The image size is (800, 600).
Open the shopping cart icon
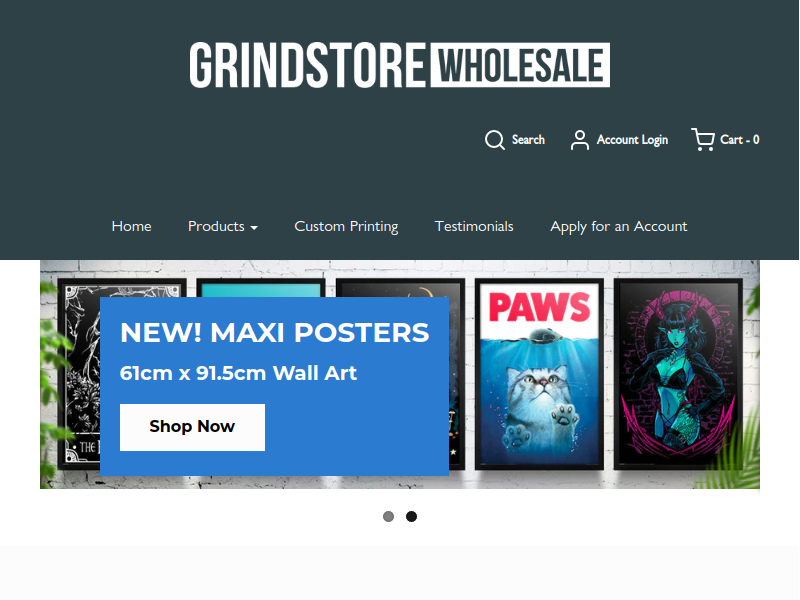pyautogui.click(x=703, y=139)
